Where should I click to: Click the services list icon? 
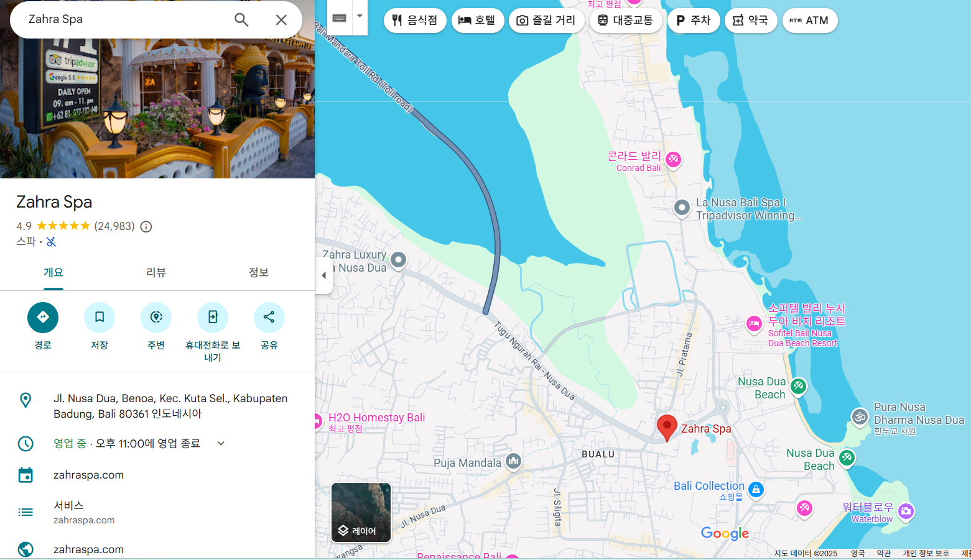click(x=26, y=512)
